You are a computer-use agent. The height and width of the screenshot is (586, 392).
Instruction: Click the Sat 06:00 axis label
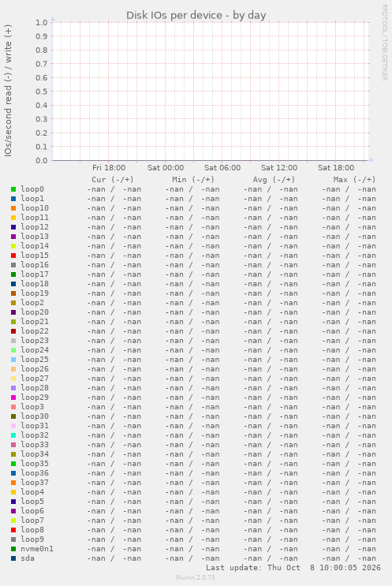(222, 168)
